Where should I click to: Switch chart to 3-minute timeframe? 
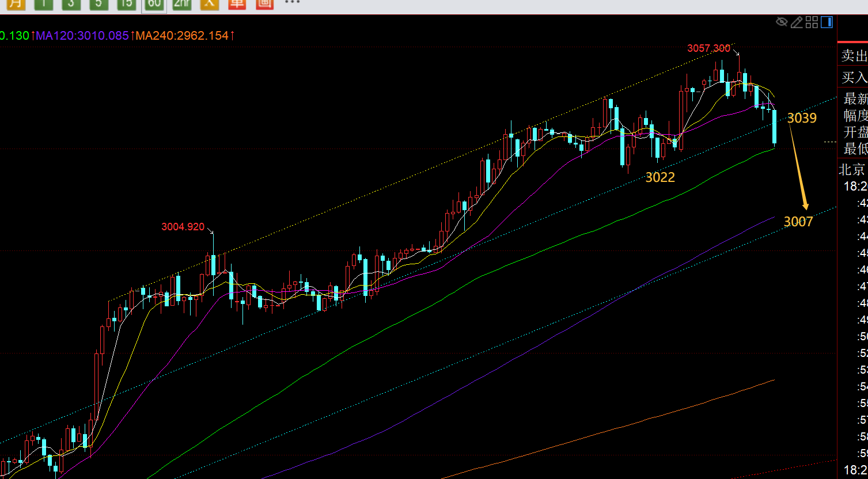pyautogui.click(x=71, y=3)
